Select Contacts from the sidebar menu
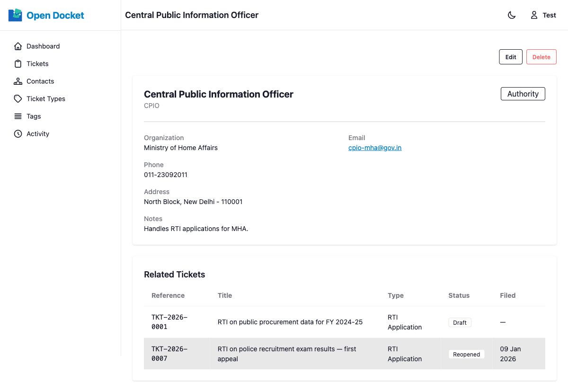Screen dimensions: 568x392 pos(40,81)
